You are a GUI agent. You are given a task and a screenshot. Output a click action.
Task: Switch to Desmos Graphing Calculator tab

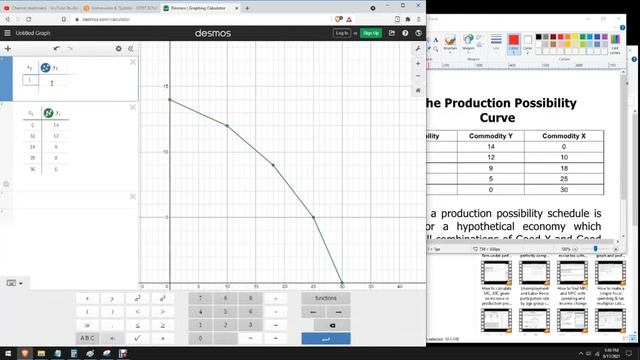tap(199, 8)
